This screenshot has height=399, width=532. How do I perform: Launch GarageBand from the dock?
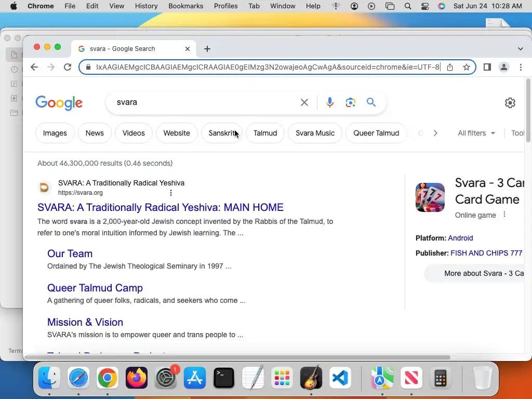click(311, 378)
